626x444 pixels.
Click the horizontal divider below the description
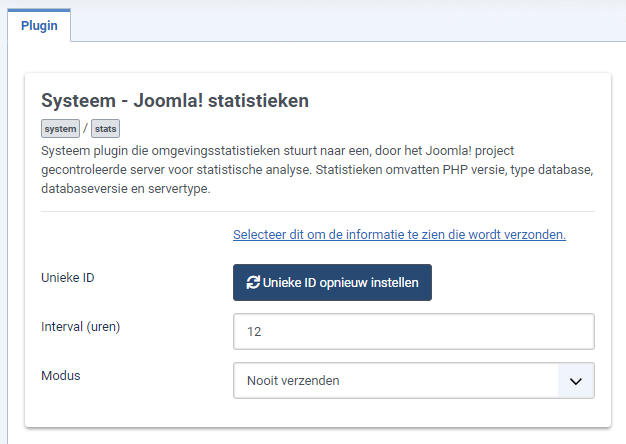(317, 211)
